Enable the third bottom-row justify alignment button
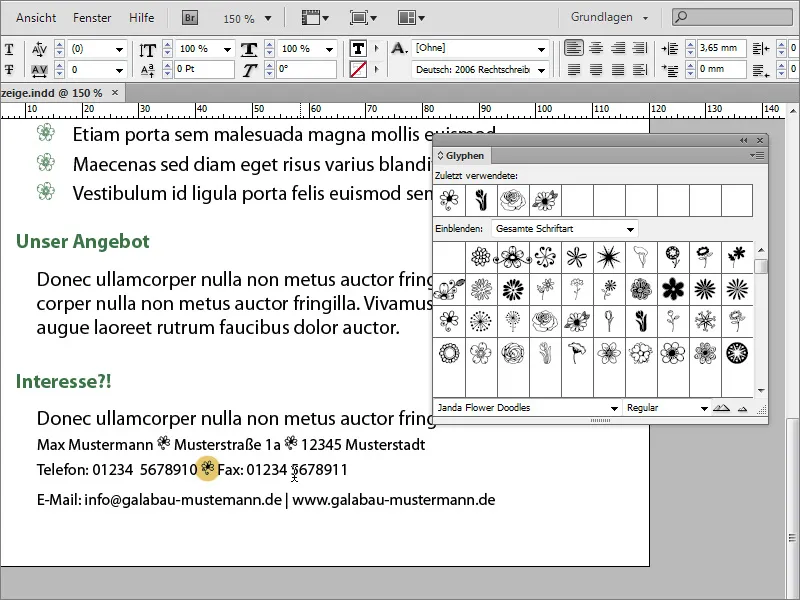 [618, 69]
